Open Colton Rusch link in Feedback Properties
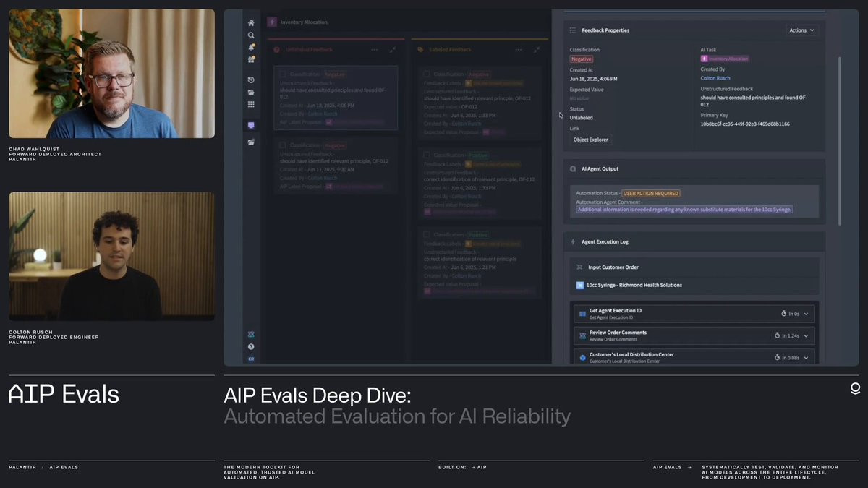 click(715, 78)
